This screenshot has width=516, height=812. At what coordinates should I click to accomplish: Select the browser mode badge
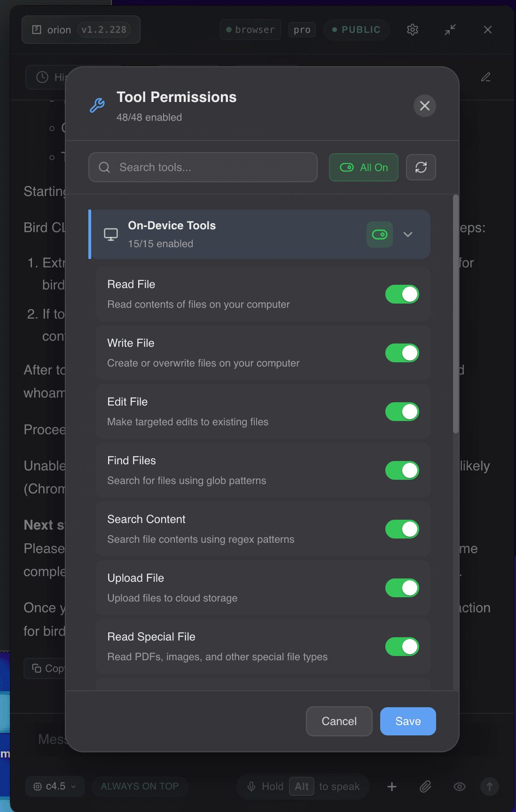(250, 29)
